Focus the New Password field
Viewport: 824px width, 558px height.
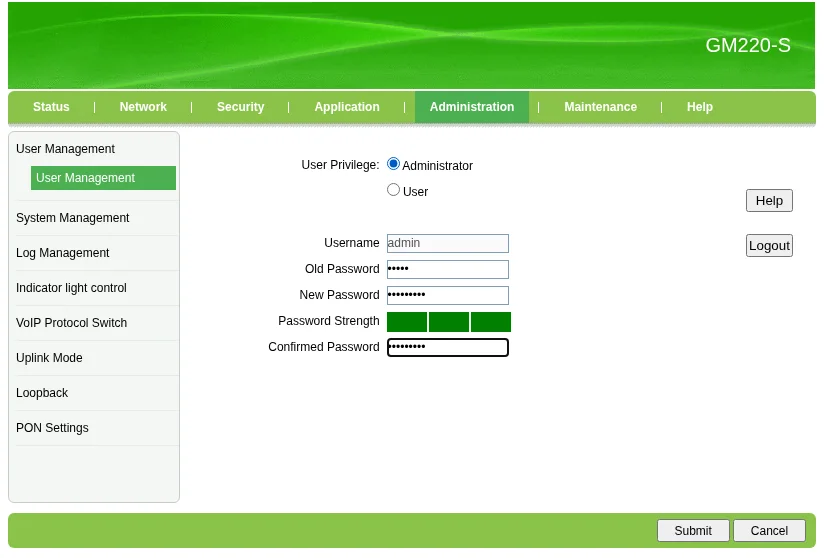click(448, 295)
